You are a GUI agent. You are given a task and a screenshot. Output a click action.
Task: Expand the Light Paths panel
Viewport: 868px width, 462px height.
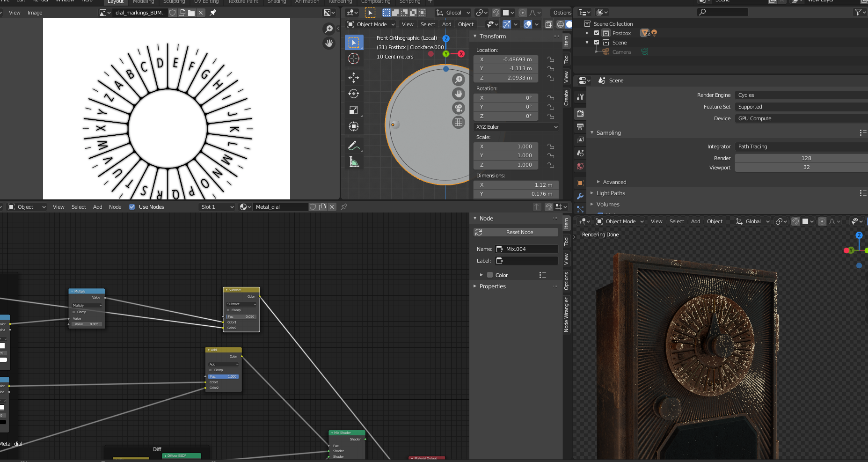click(610, 193)
